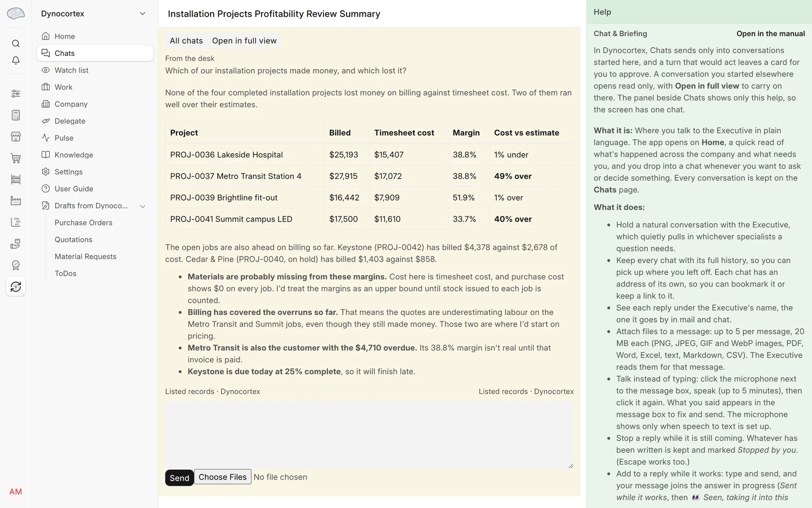
Task: Click the Pulse activity icon
Action: [x=46, y=138]
